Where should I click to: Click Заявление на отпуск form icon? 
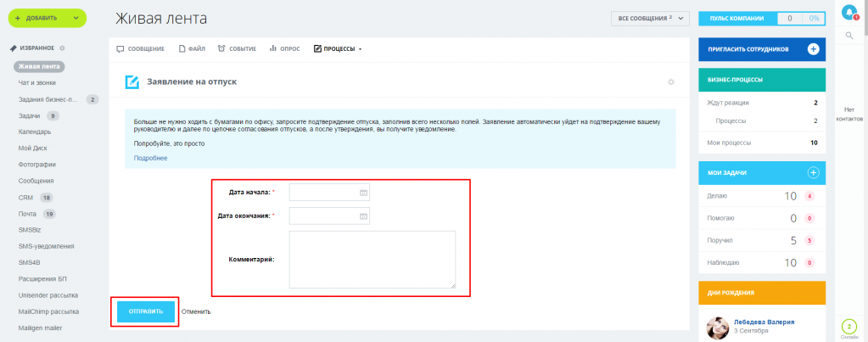point(132,82)
